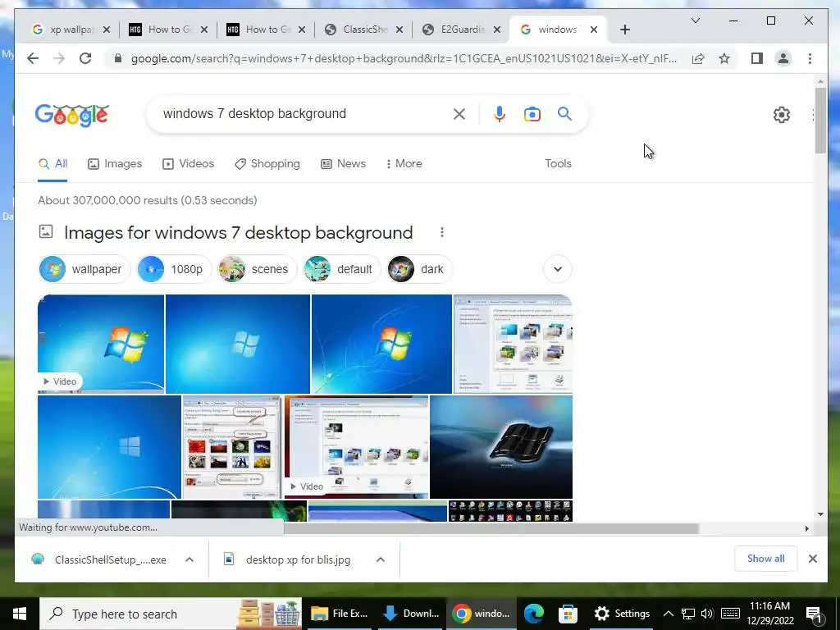Open the first Windows 7 video thumbnail
840x630 pixels.
101,344
